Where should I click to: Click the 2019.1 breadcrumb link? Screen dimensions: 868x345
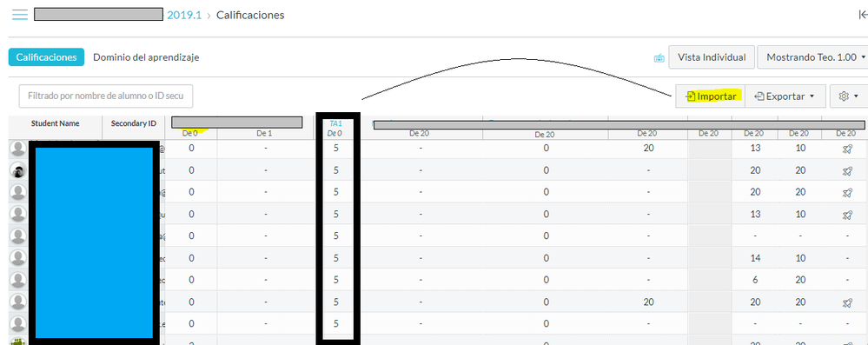(x=184, y=15)
